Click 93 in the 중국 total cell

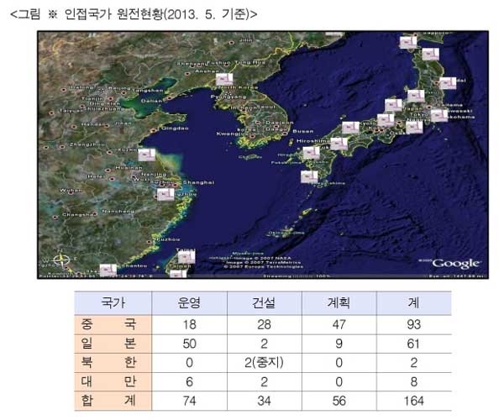point(413,324)
